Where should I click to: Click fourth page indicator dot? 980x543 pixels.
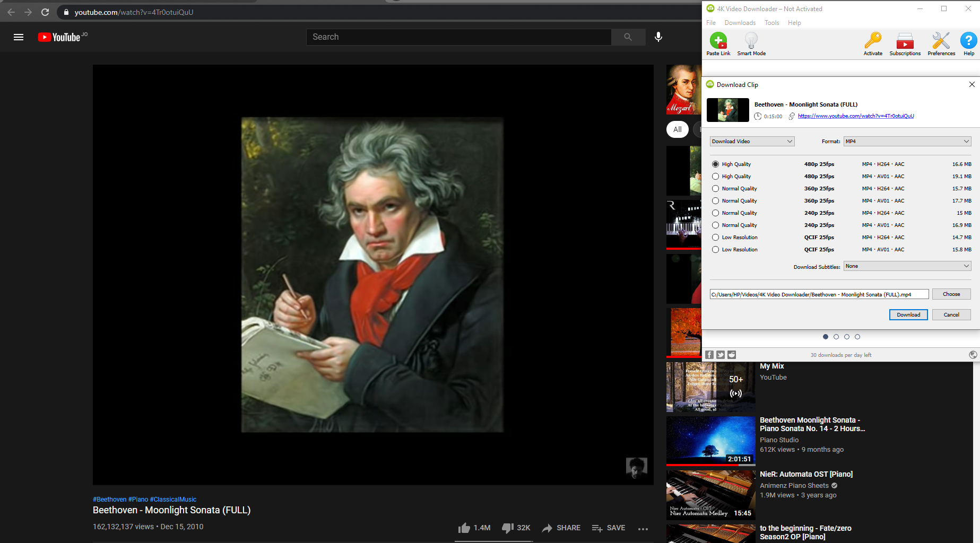tap(857, 337)
